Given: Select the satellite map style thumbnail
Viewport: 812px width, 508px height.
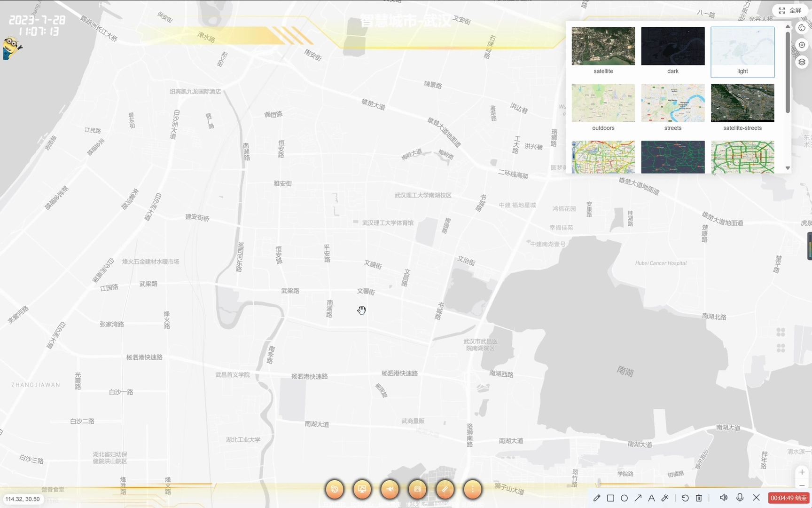Looking at the screenshot, I should point(603,46).
